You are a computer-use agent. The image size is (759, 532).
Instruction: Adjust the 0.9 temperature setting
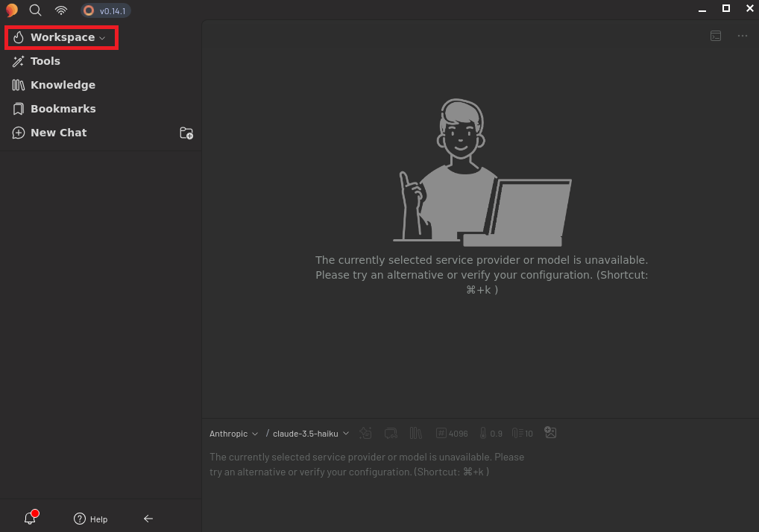pos(491,434)
